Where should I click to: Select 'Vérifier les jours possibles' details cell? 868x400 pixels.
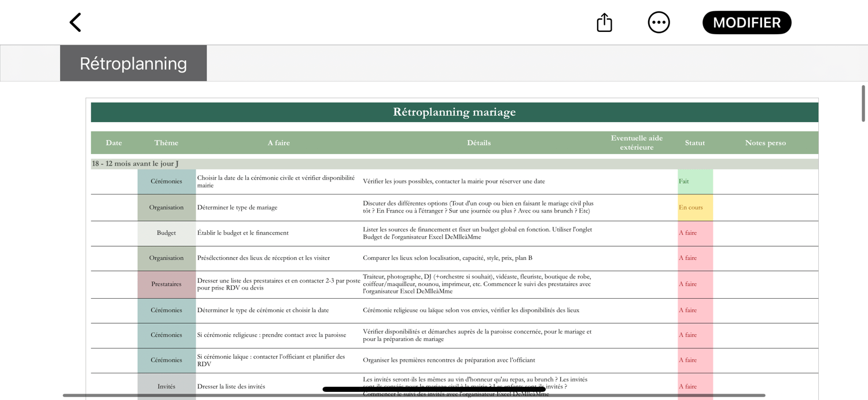[479, 182]
